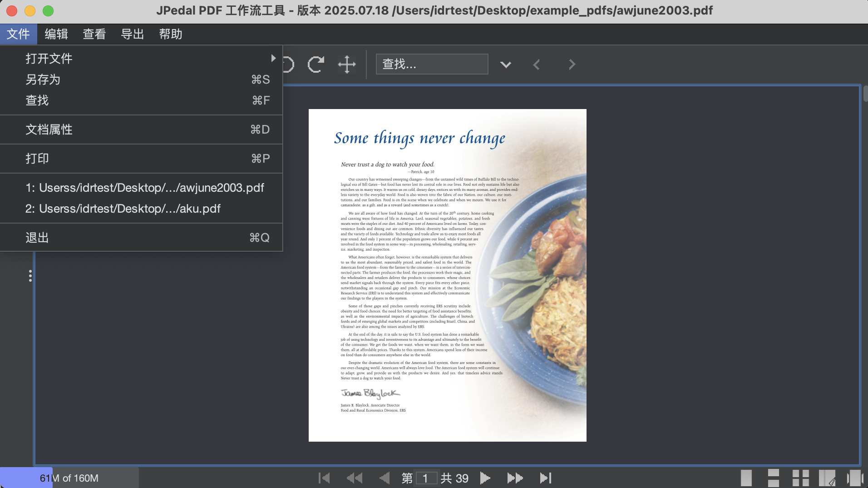Image resolution: width=868 pixels, height=488 pixels.
Task: Fast-forward several pages ahead
Action: 515,478
